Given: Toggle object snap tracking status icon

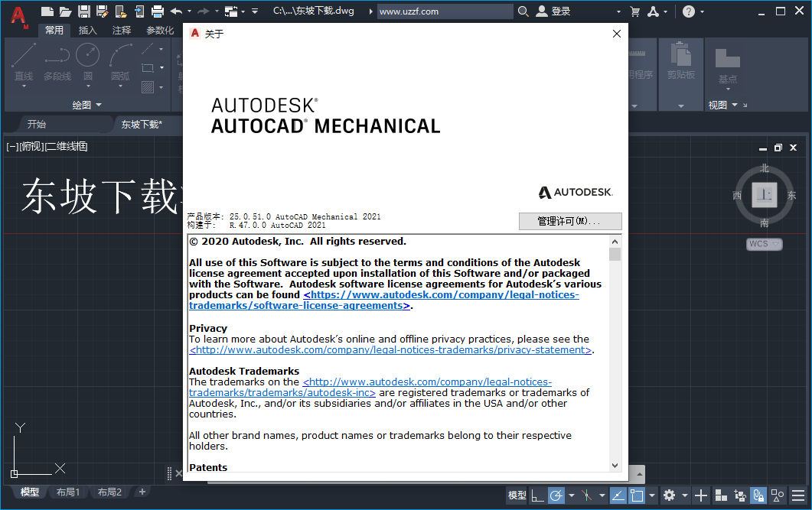Looking at the screenshot, I should 586,495.
